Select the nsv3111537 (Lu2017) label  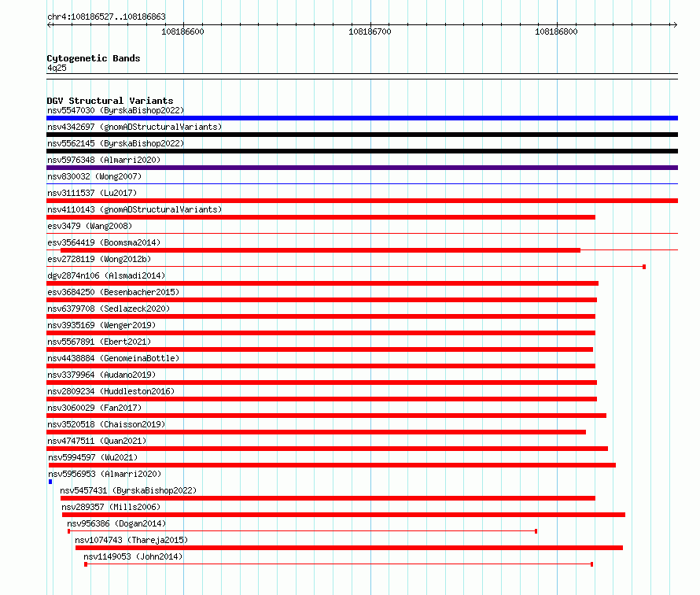coord(92,193)
